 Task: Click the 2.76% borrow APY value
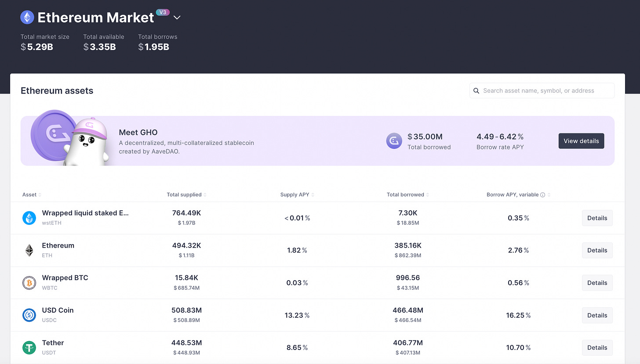518,250
